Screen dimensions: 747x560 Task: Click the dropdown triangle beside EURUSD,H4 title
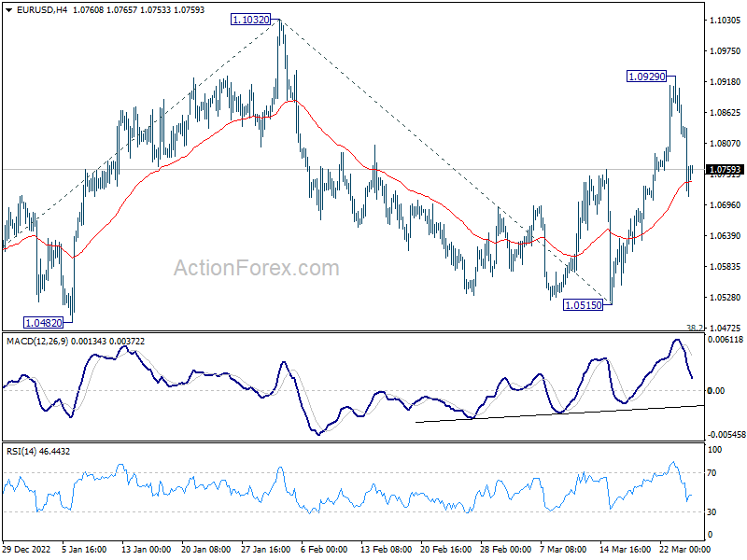tap(8, 10)
